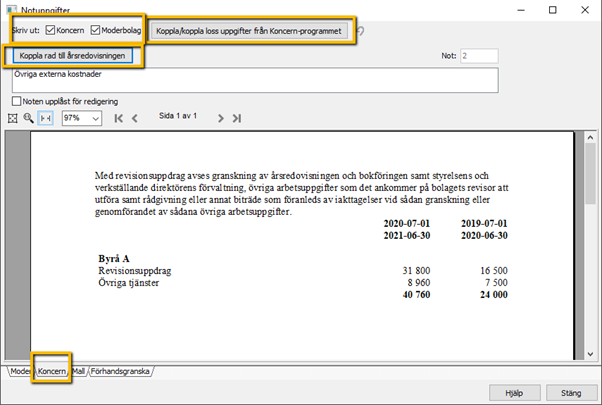Click the value 8 960

point(419,283)
